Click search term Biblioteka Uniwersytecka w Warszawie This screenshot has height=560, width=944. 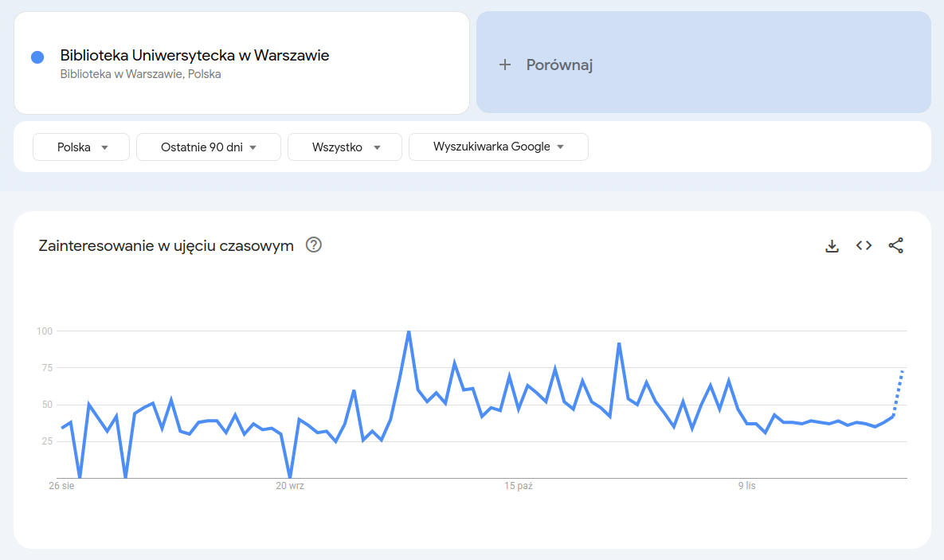point(194,56)
